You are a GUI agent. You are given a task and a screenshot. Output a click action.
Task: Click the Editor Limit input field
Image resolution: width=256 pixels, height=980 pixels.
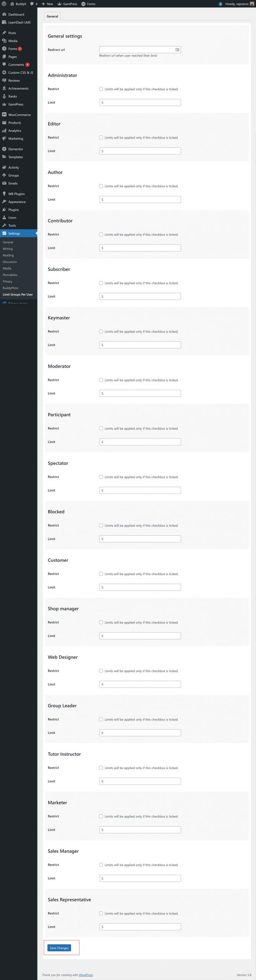pyautogui.click(x=140, y=151)
